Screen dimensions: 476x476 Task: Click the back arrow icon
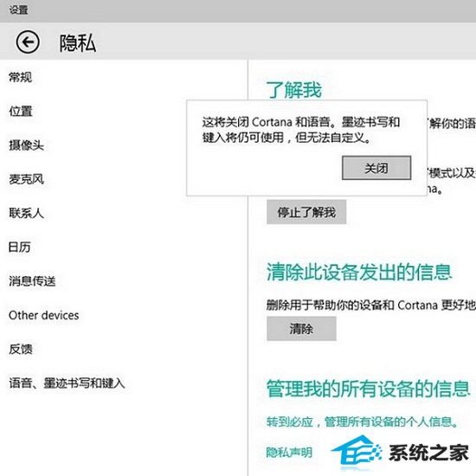(28, 42)
